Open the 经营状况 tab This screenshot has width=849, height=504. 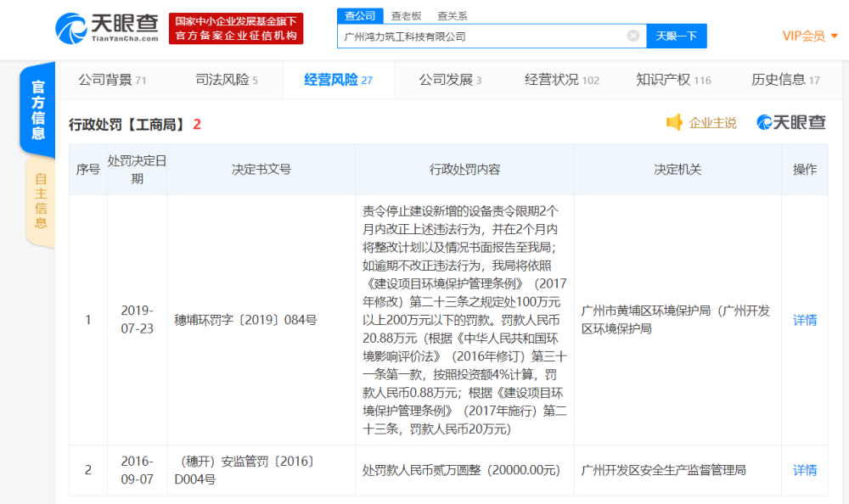point(562,80)
